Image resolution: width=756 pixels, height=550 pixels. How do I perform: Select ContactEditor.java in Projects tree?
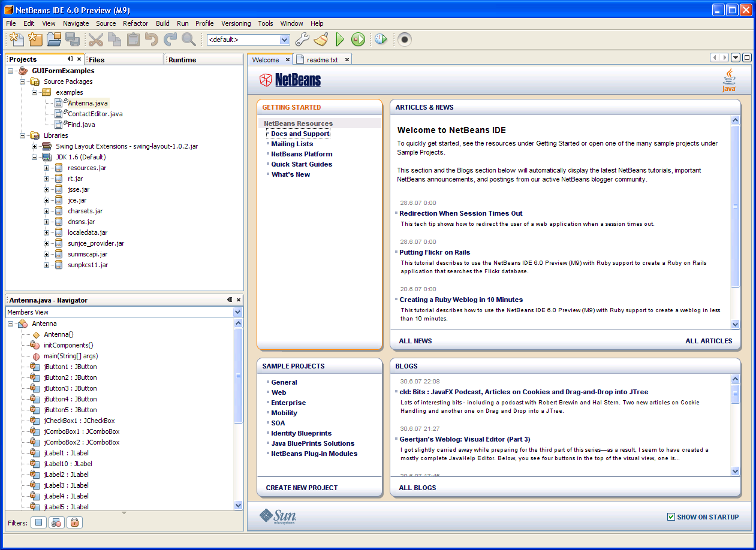click(x=95, y=114)
